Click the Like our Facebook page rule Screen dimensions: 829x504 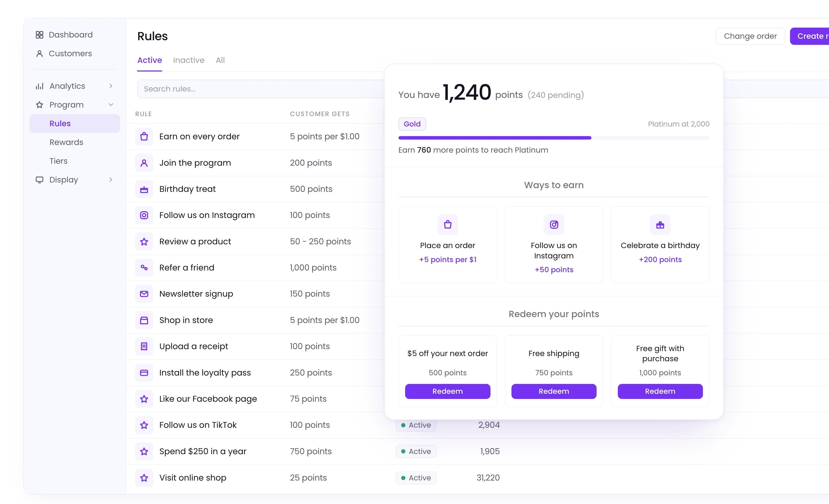(208, 399)
